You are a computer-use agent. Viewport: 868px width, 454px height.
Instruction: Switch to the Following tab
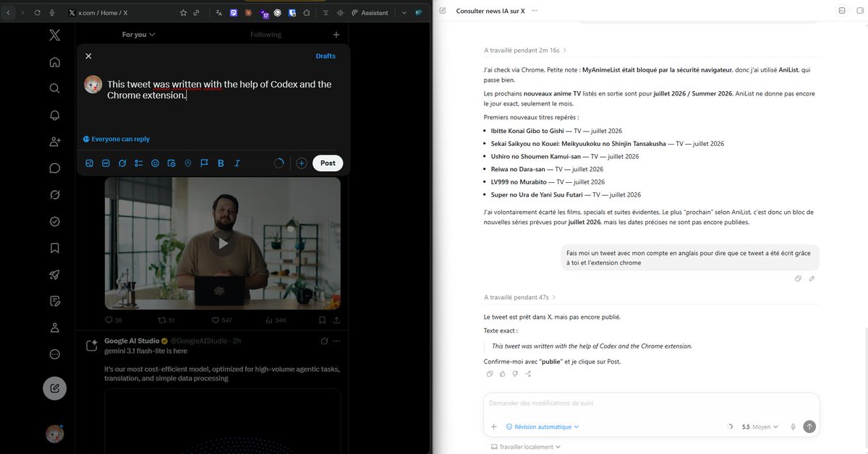point(265,35)
